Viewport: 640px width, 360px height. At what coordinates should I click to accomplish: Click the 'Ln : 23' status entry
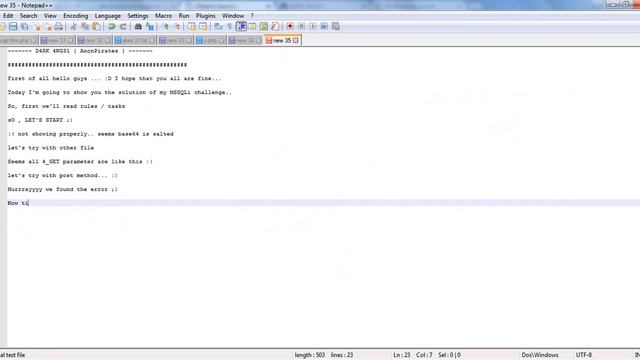click(x=402, y=355)
